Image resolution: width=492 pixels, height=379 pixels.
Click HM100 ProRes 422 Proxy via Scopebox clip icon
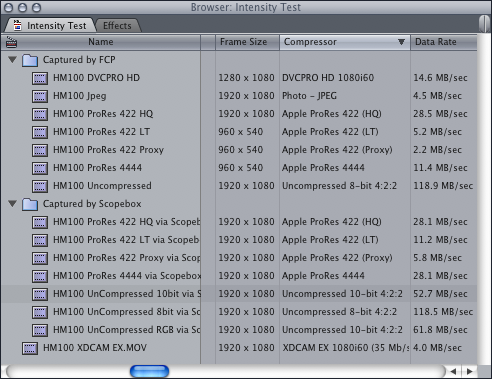tap(40, 258)
